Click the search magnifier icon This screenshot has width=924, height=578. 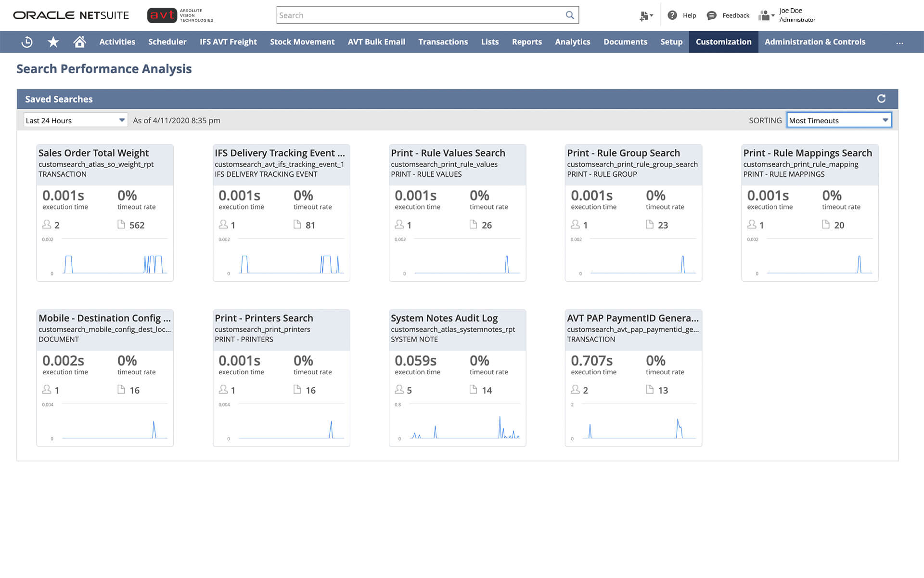[570, 15]
